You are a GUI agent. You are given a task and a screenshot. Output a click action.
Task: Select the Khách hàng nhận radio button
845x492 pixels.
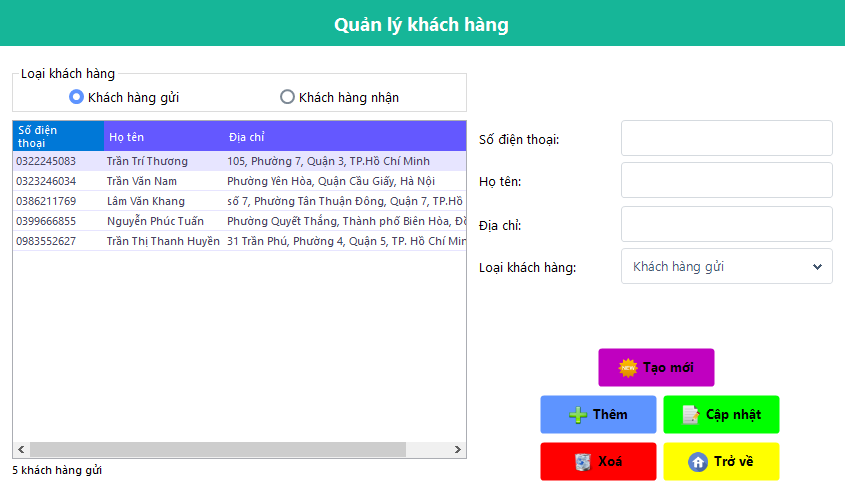click(287, 97)
